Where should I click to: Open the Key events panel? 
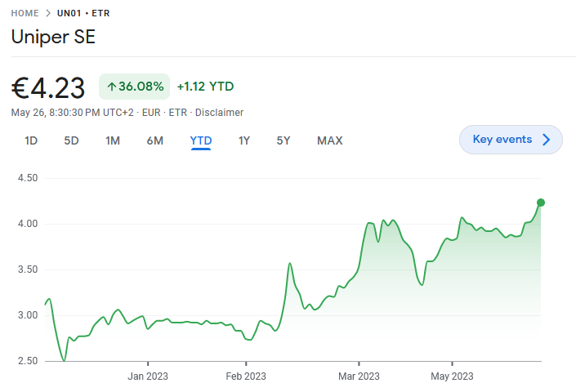511,140
